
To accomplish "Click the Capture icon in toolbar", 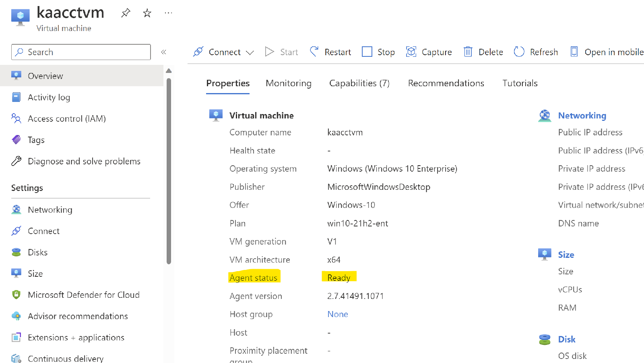I will tap(411, 52).
